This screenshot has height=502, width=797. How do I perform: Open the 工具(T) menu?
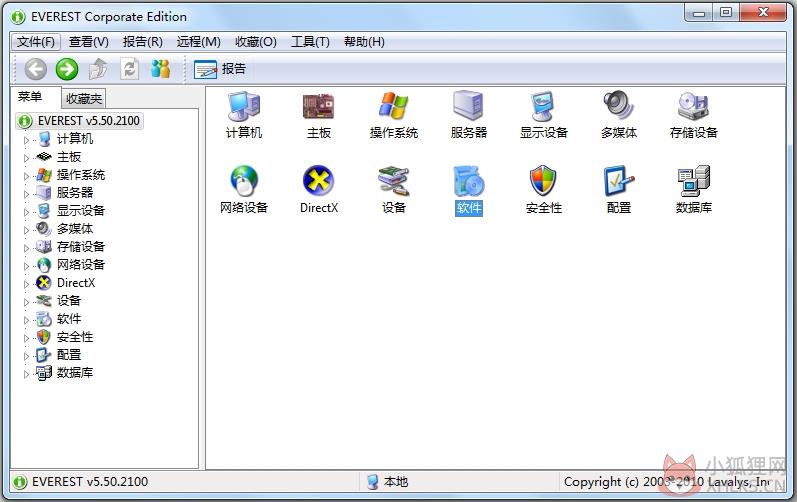310,42
